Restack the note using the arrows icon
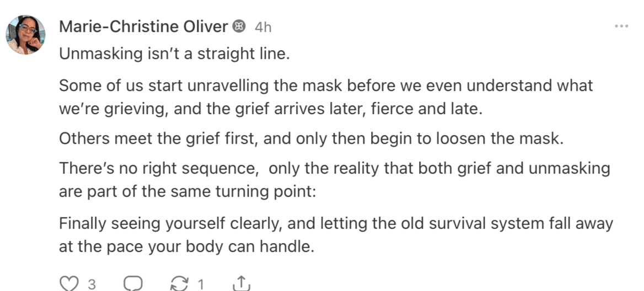Viewport: 644px width, 291px height. 180,284
